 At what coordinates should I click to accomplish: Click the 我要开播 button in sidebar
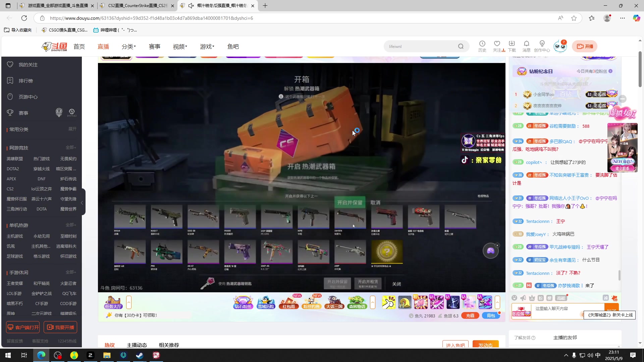coord(60,327)
